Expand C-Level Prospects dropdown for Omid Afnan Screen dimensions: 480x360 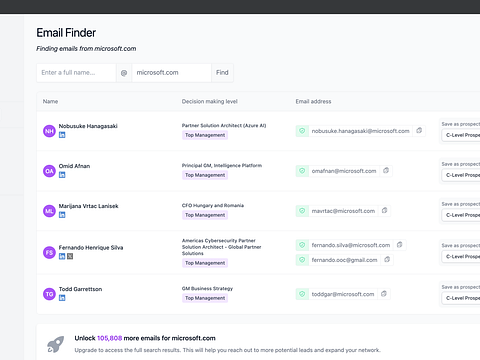click(461, 175)
